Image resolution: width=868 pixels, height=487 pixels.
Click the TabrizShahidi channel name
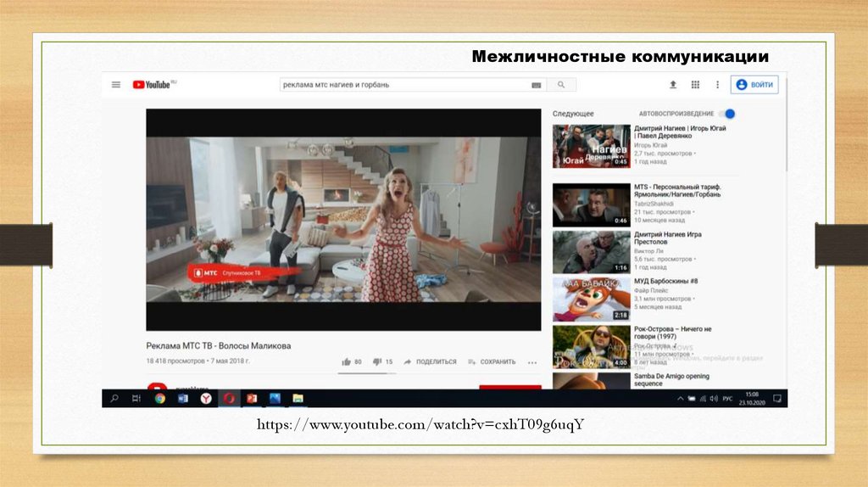click(654, 204)
